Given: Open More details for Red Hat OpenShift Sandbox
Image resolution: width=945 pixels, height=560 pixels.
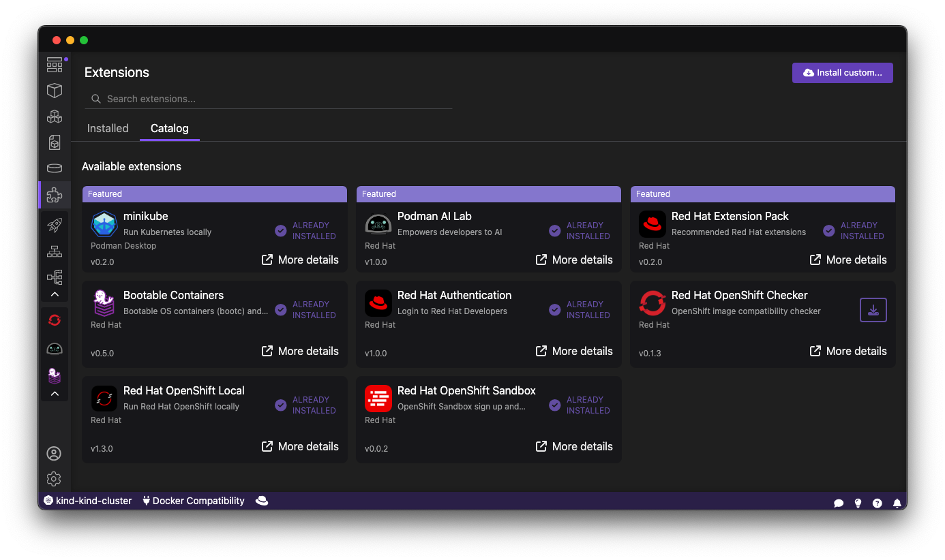Looking at the screenshot, I should click(x=574, y=446).
